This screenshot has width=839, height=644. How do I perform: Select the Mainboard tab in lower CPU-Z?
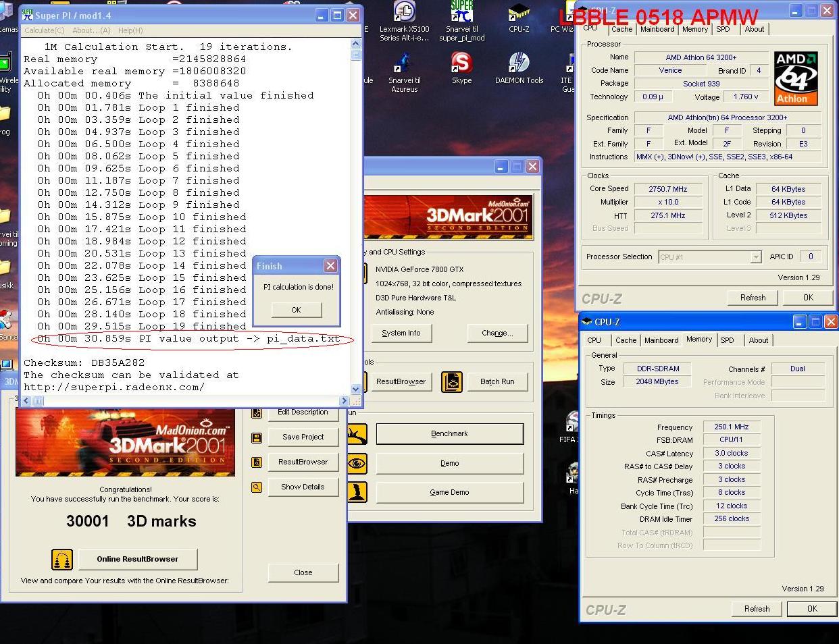[x=661, y=340]
